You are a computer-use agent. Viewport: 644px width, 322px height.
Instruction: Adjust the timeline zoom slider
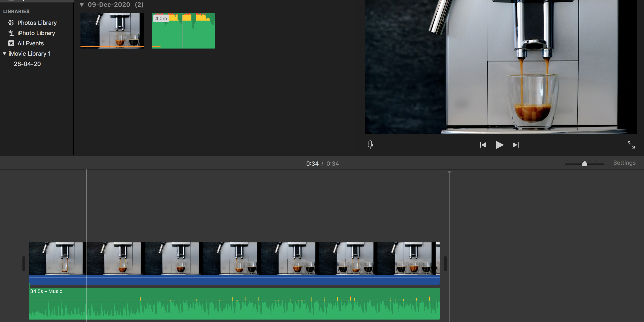point(585,163)
